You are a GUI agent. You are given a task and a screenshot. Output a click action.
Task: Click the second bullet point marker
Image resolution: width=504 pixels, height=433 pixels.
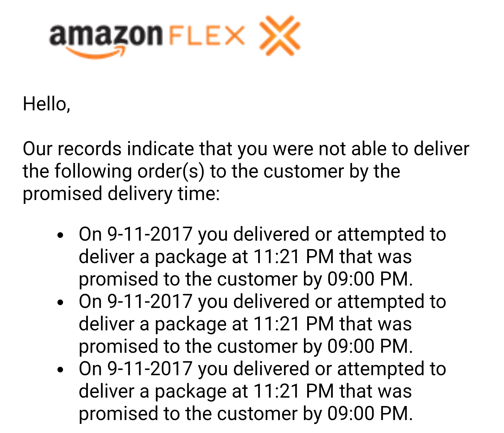(61, 302)
